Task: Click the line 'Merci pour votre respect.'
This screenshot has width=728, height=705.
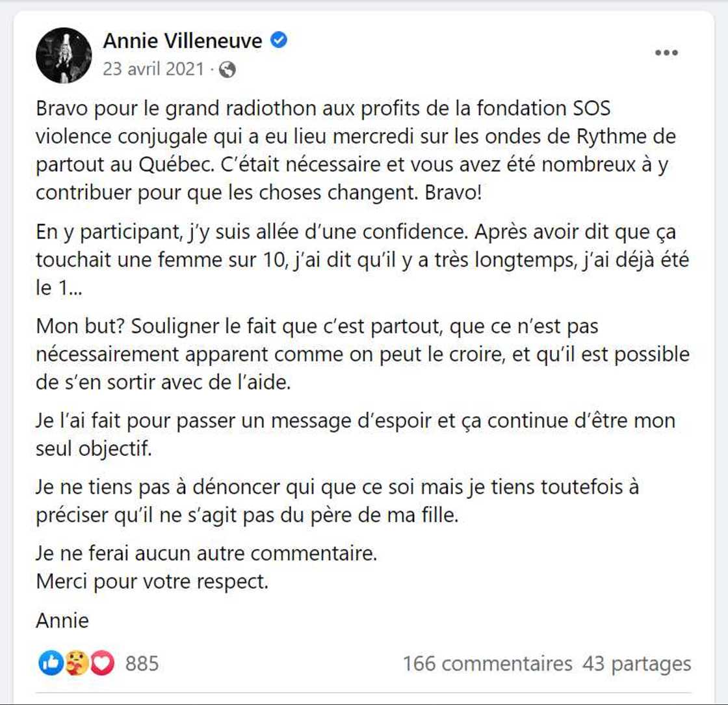Action: pyautogui.click(x=152, y=581)
